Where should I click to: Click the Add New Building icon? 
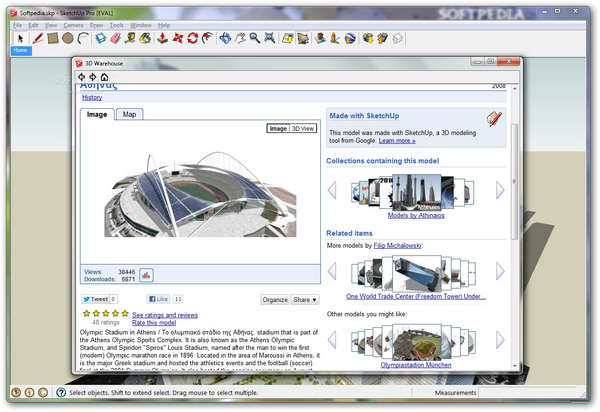(x=320, y=38)
